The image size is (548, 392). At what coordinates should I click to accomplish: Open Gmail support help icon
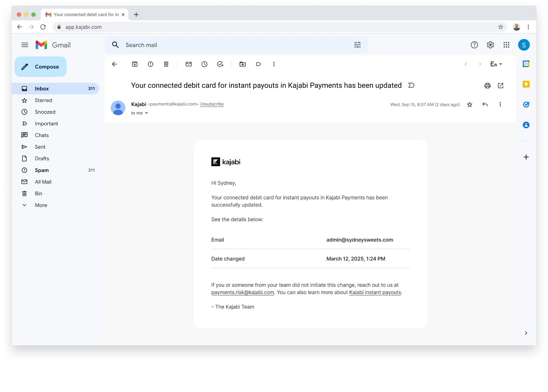(474, 45)
